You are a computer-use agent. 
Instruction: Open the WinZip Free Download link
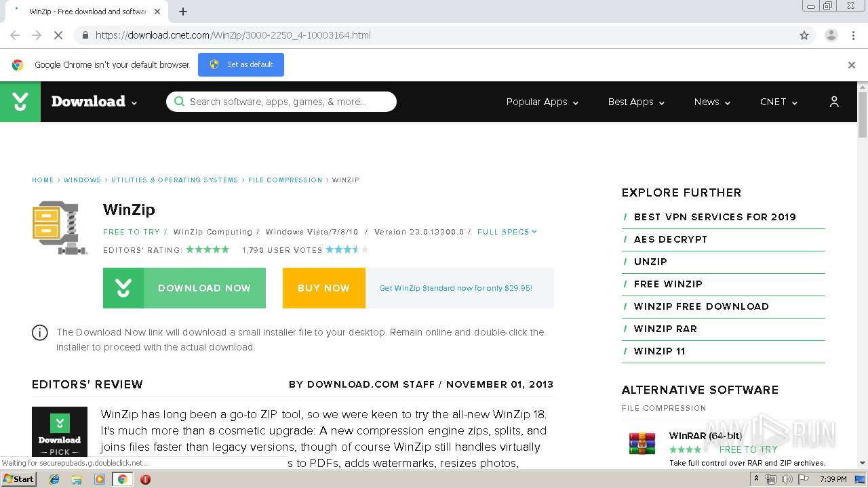(x=701, y=306)
